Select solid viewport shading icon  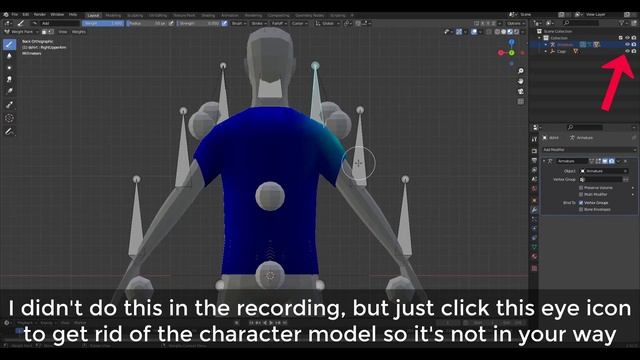pos(504,31)
